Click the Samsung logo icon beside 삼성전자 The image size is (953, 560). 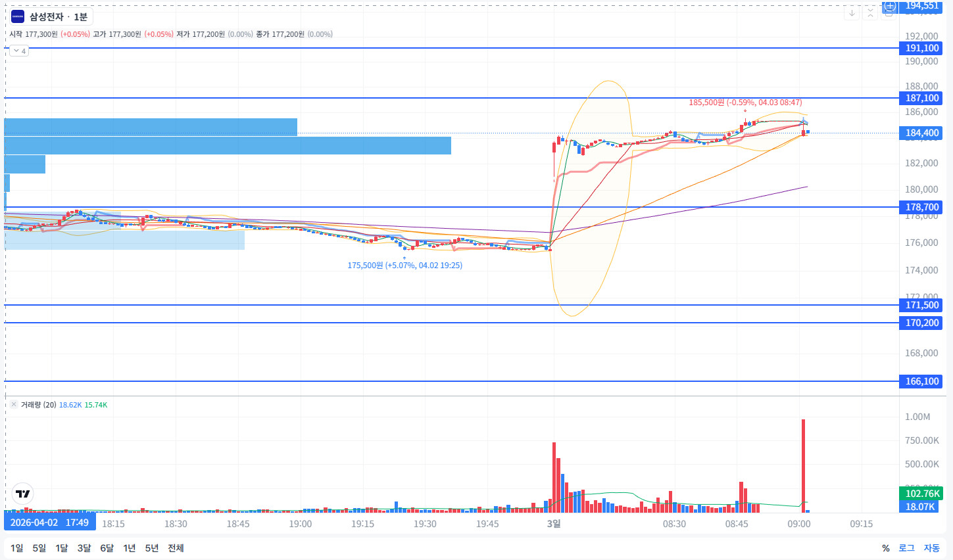18,16
